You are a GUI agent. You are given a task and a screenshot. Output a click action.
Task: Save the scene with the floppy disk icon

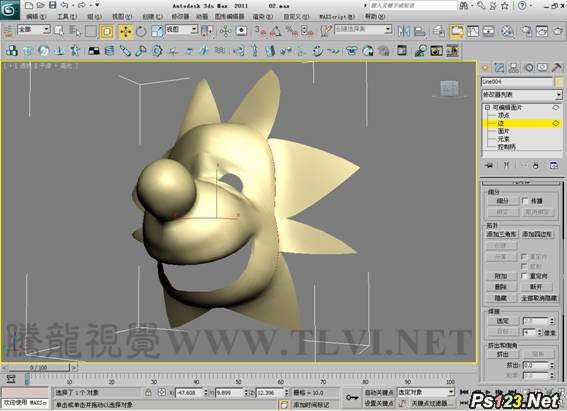(53, 5)
